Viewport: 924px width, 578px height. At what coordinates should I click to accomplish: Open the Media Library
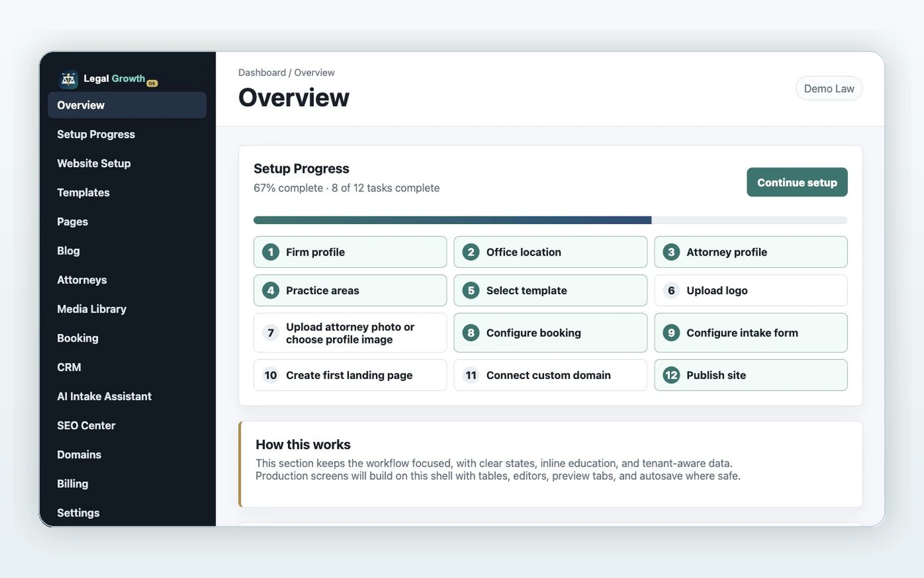(127, 309)
